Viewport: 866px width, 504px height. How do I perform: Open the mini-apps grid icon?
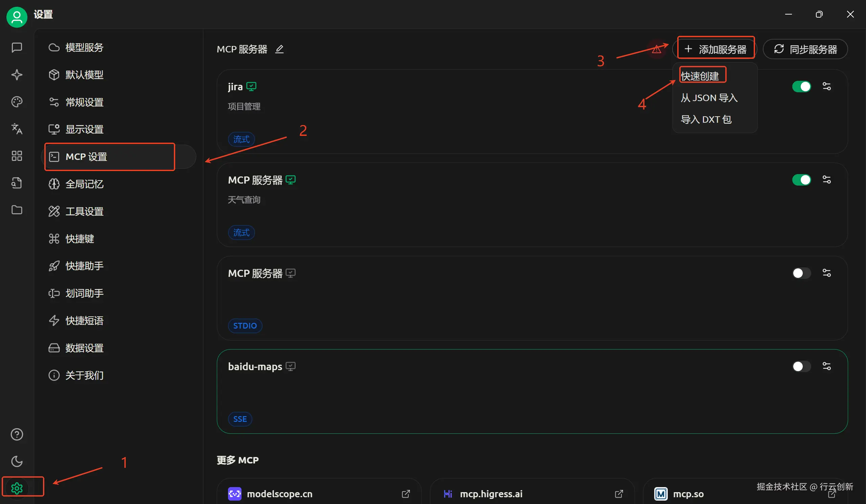17,156
